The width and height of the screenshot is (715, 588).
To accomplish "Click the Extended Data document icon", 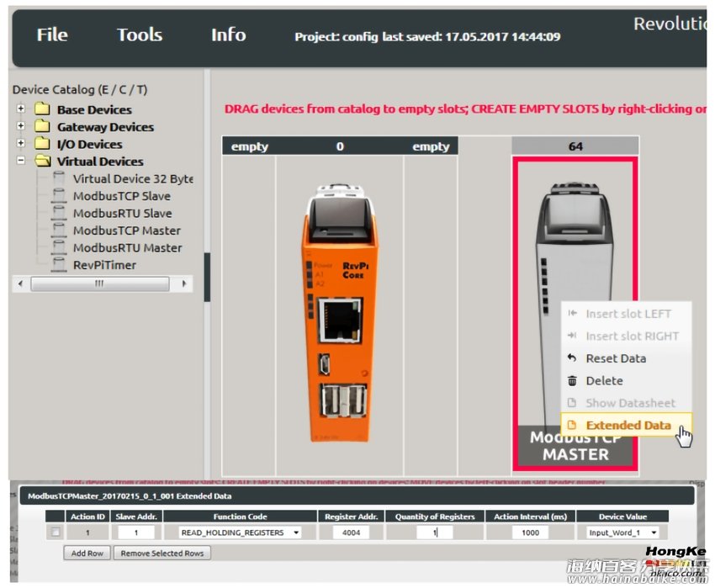I will click(572, 425).
